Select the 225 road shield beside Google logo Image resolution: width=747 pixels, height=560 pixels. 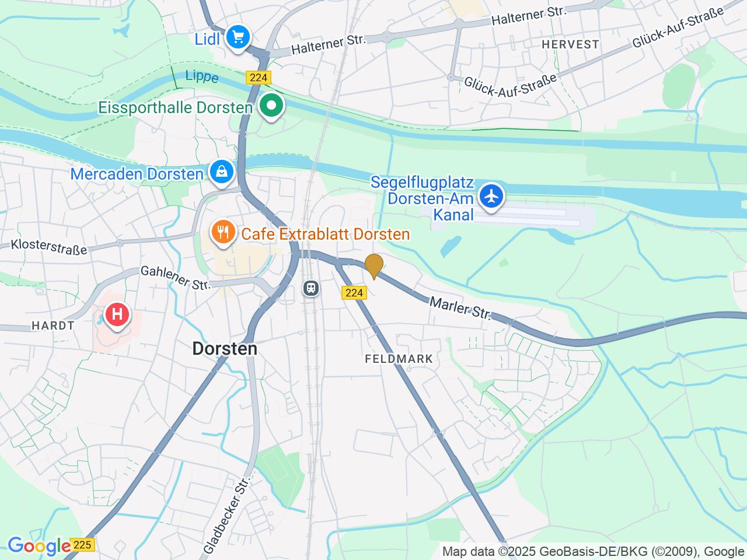[x=83, y=545]
